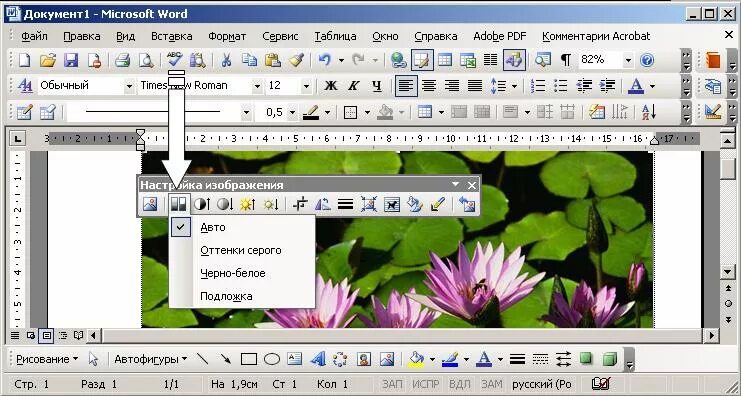
Task: Open a file with the Open folder icon
Action: (48, 60)
